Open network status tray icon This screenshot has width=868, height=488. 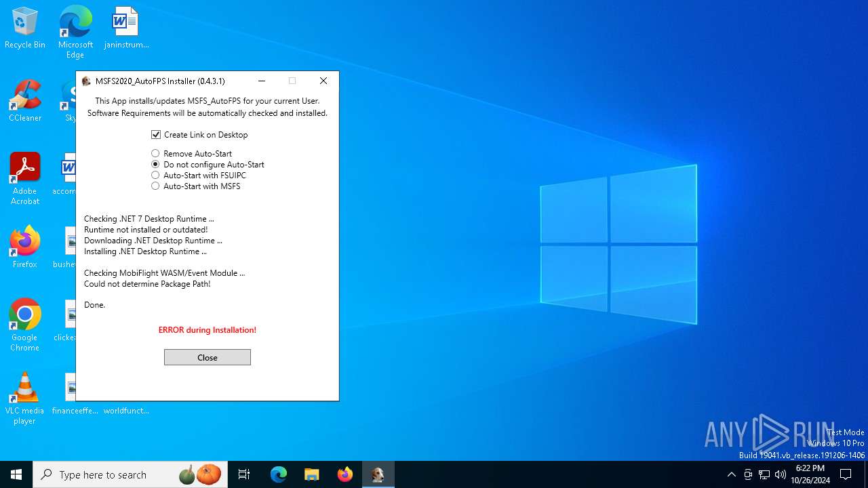click(764, 474)
